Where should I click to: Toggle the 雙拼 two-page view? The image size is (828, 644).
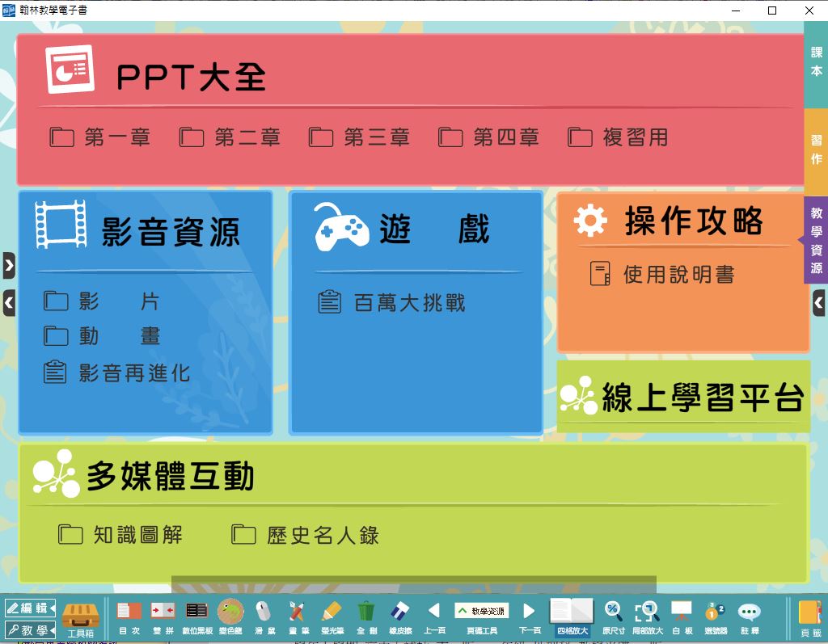(x=163, y=617)
